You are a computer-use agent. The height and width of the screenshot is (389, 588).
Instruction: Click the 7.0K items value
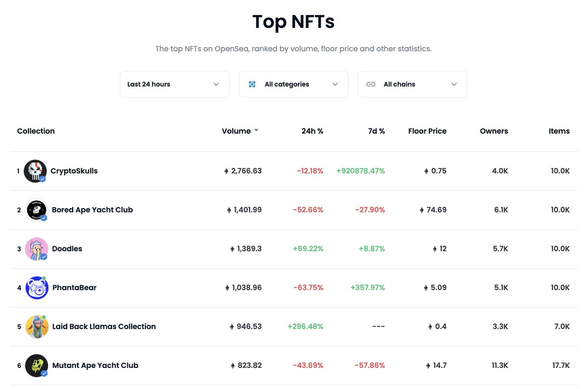pyautogui.click(x=562, y=326)
